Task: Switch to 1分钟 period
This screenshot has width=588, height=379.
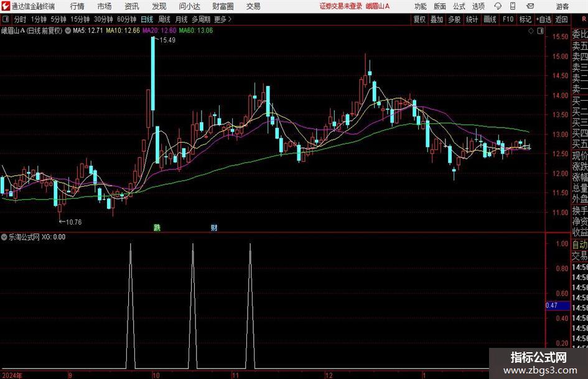Action: [39, 19]
